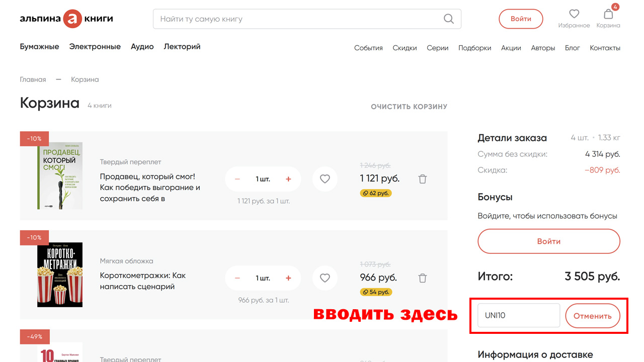
Task: Click the Alpina Knigi logo
Action: (66, 19)
